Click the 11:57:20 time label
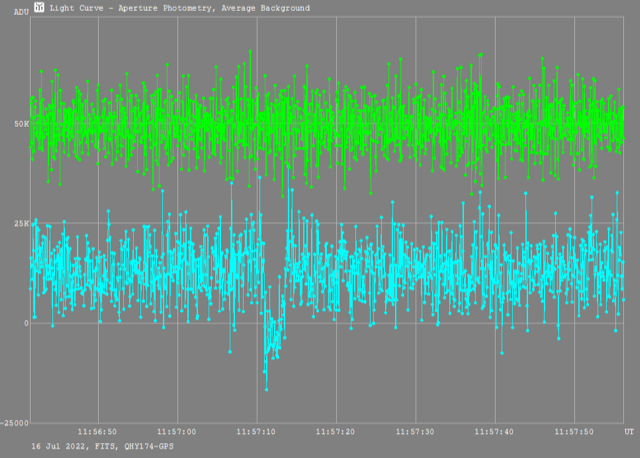Image resolution: width=640 pixels, height=458 pixels. 335,432
